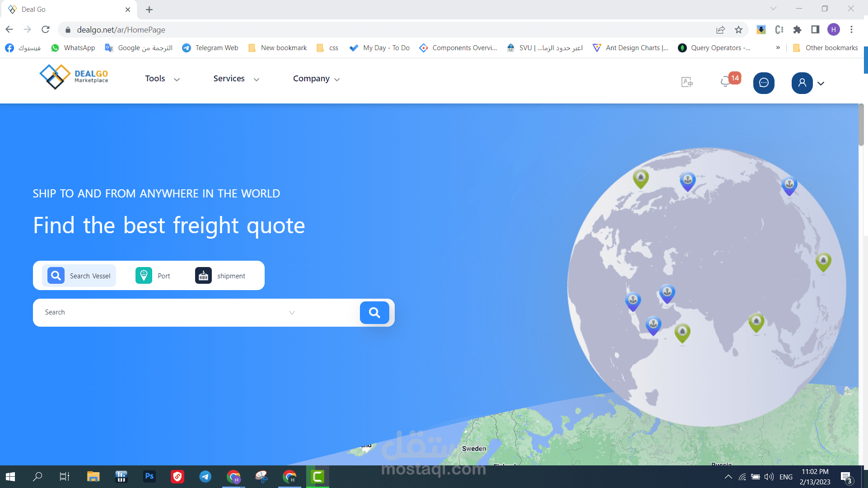Select the Search Vessel tab

(x=79, y=276)
